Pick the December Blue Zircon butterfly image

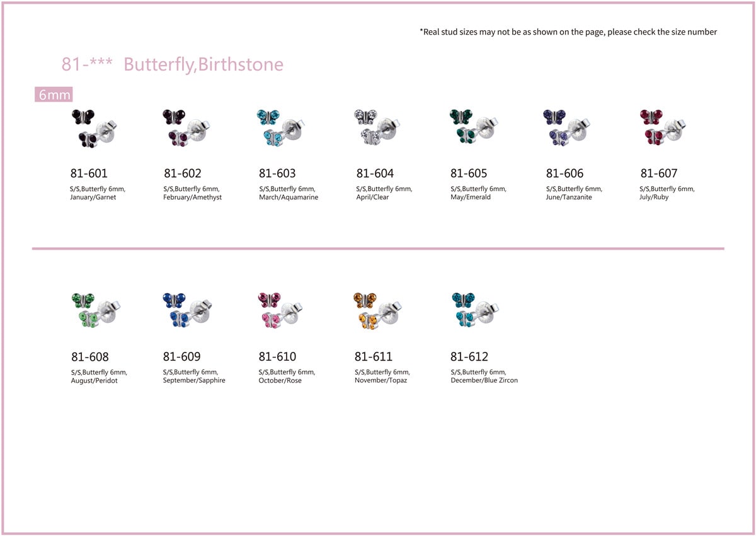click(x=476, y=311)
